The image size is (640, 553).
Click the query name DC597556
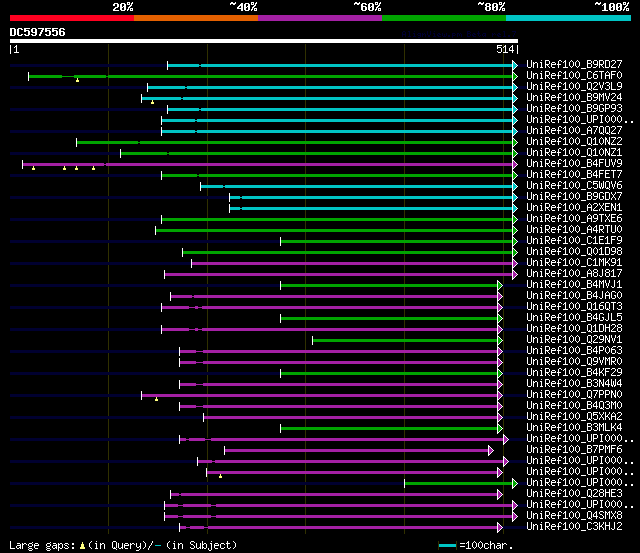(x=38, y=32)
